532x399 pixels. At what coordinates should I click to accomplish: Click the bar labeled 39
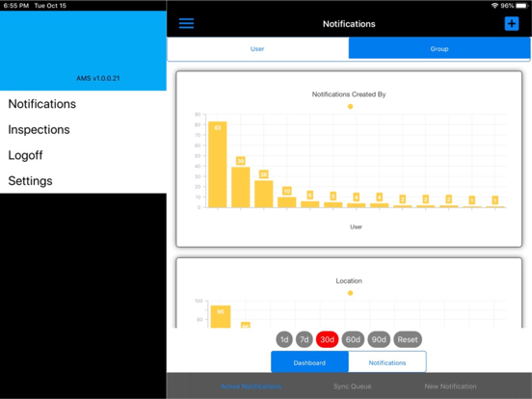[241, 187]
